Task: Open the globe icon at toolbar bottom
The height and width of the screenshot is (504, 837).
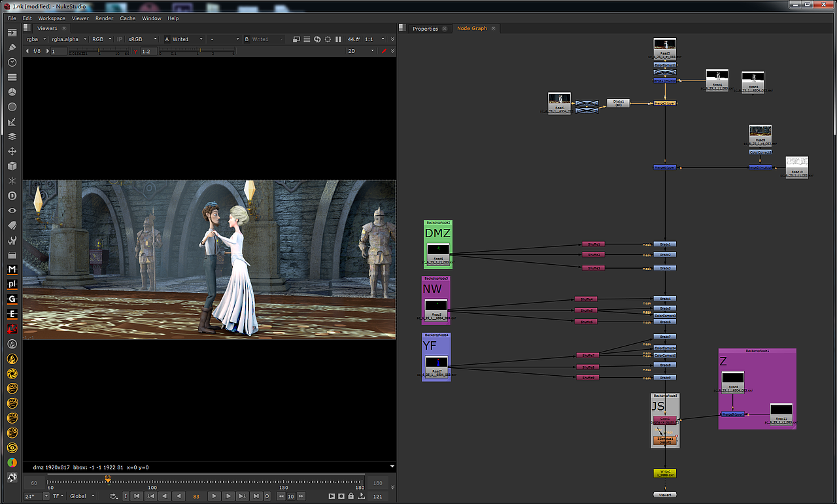Action: 12,478
